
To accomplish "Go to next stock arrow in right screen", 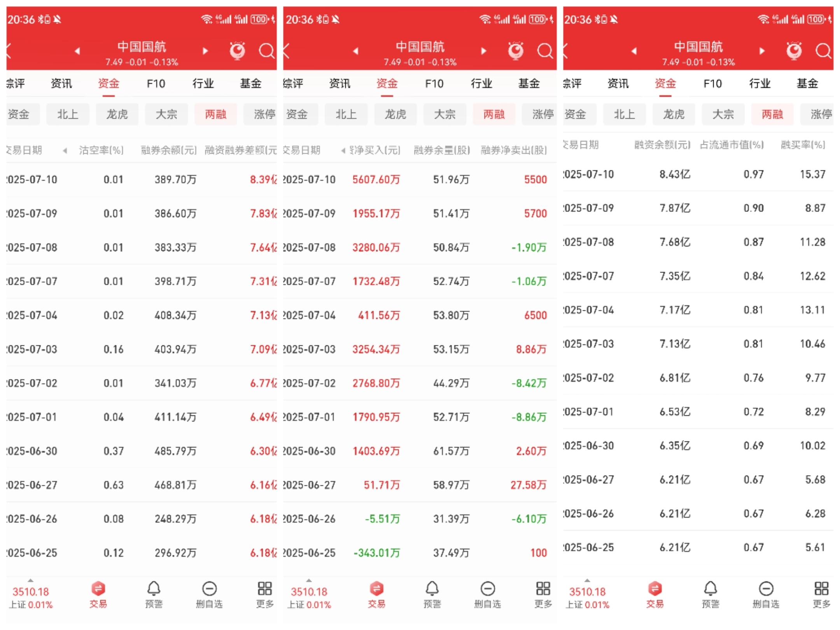I will click(762, 51).
